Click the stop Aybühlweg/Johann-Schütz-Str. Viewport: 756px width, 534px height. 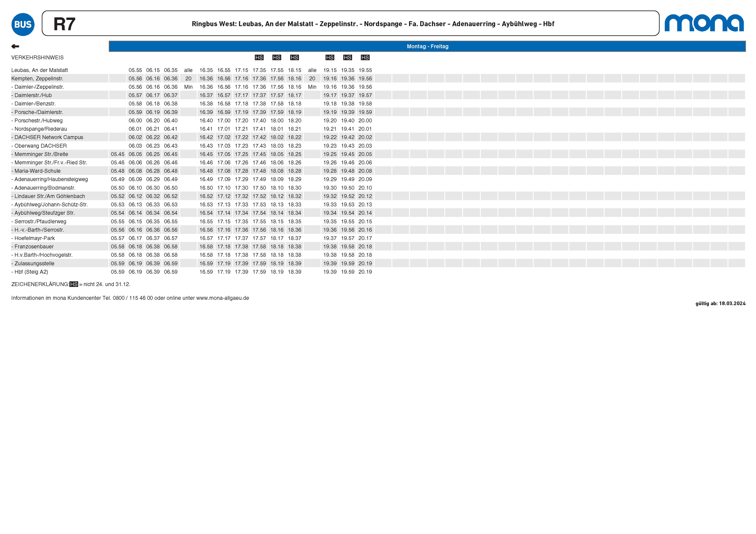coord(49,205)
